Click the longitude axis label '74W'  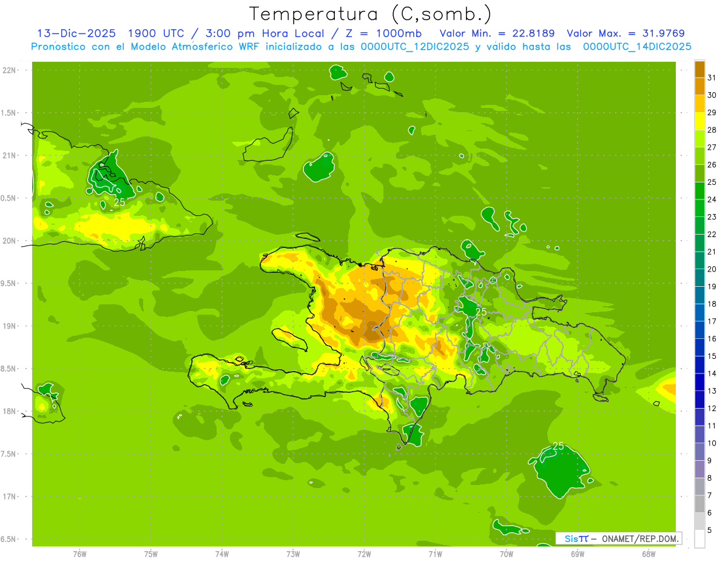click(x=222, y=554)
